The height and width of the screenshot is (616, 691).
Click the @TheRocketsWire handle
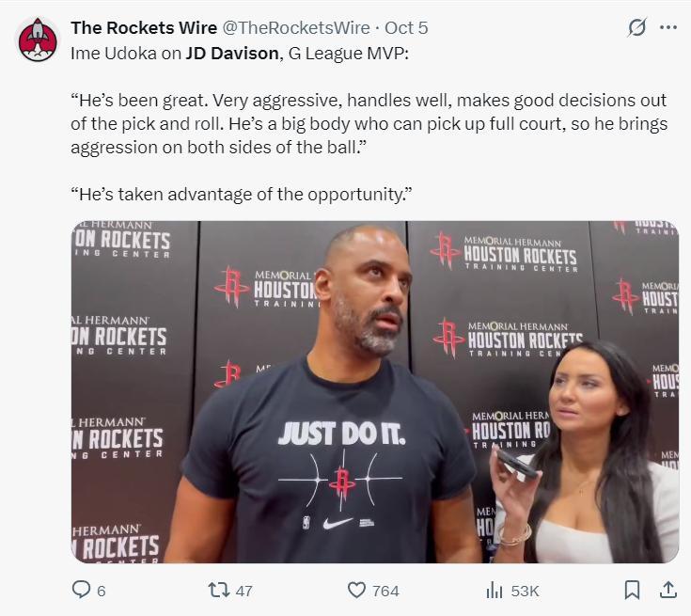pos(296,28)
